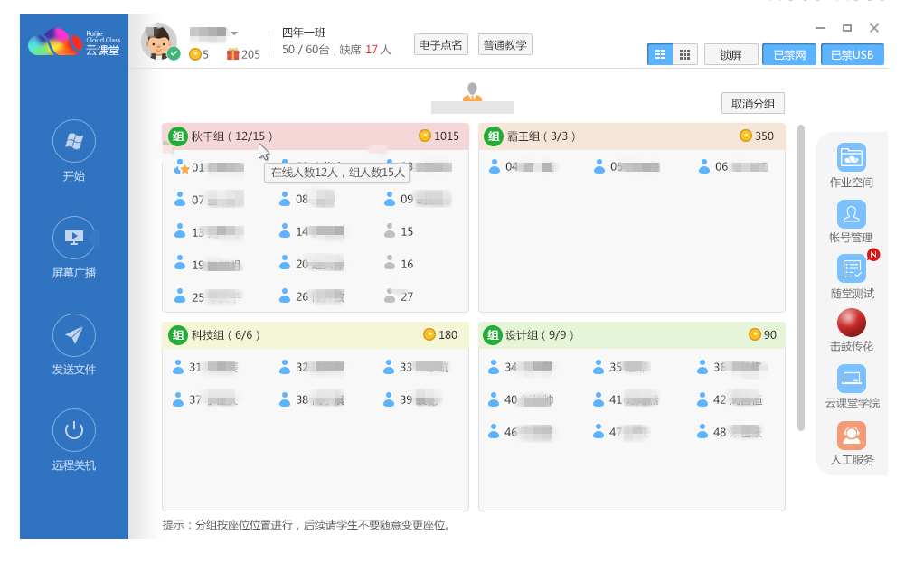Open 云课堂学院 academy icon
Screen dimensions: 924x563
[851, 379]
